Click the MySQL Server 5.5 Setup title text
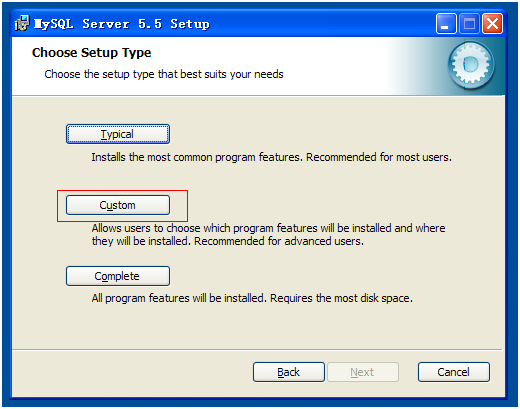The width and height of the screenshot is (520, 409). (122, 24)
